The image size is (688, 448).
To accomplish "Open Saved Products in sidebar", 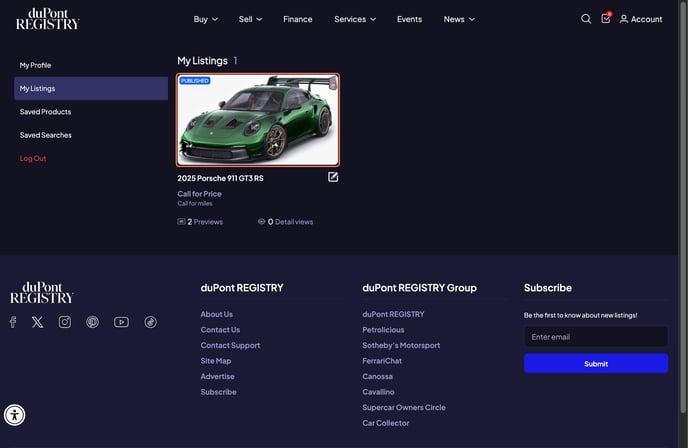I will (x=91, y=111).
